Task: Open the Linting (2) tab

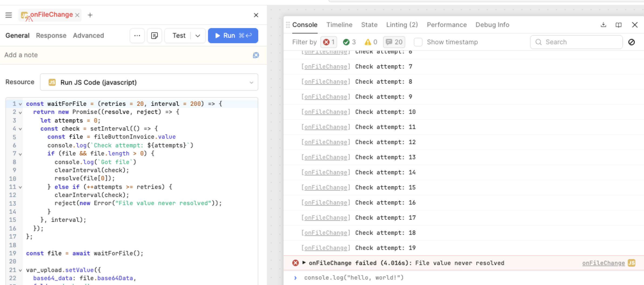Action: pyautogui.click(x=402, y=25)
